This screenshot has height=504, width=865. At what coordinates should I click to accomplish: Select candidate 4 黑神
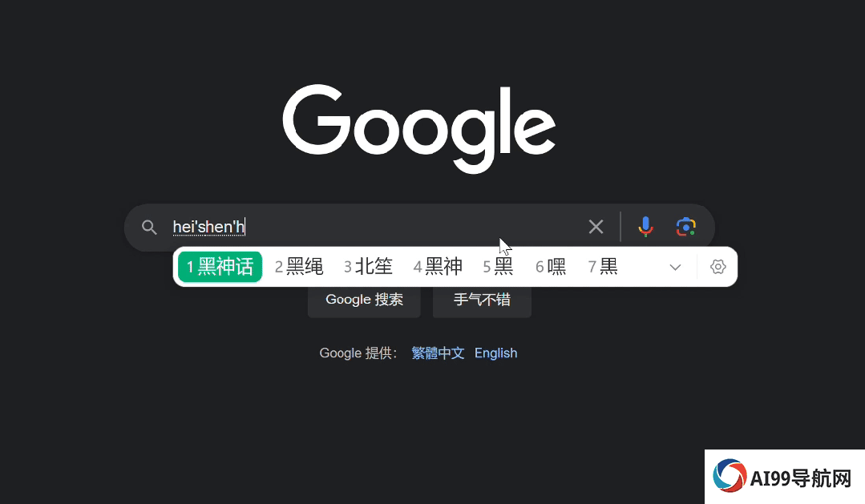tap(438, 267)
